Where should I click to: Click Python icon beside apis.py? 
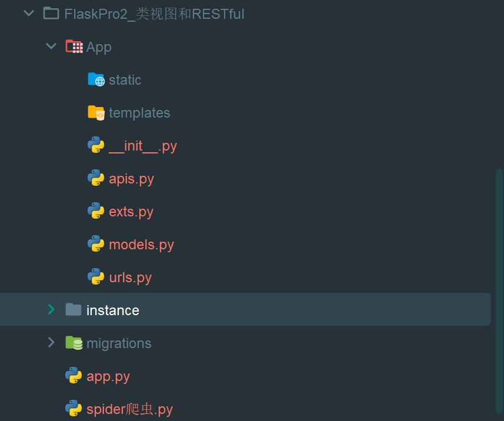click(96, 179)
